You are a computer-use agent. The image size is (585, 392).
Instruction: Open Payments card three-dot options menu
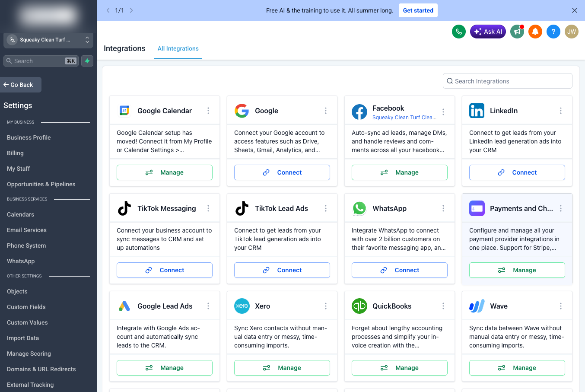click(561, 208)
